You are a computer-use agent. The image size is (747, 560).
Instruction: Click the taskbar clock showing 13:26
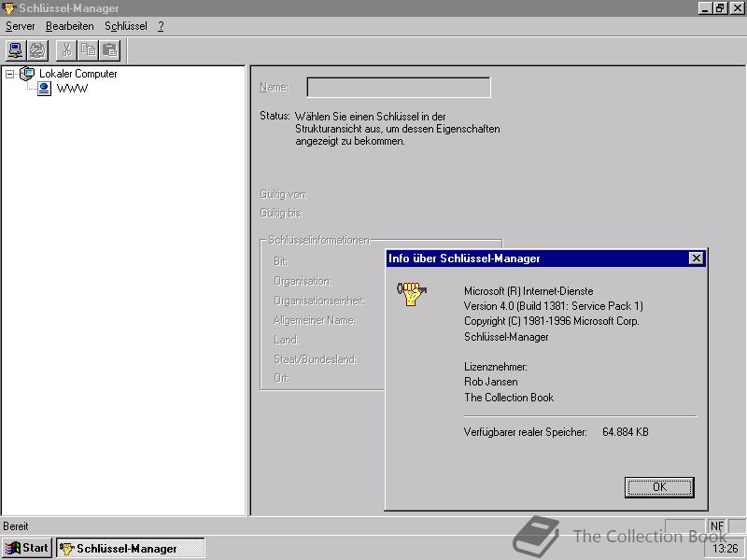[726, 549]
